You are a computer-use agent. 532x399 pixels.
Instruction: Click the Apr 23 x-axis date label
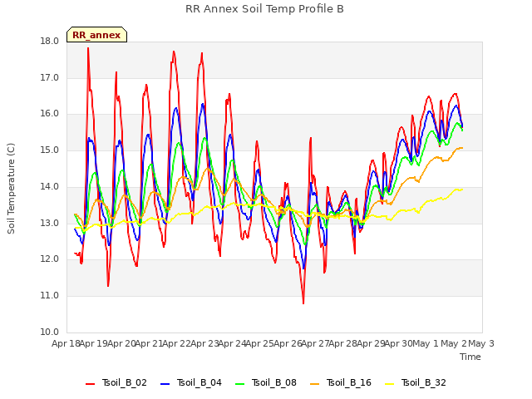pos(205,343)
